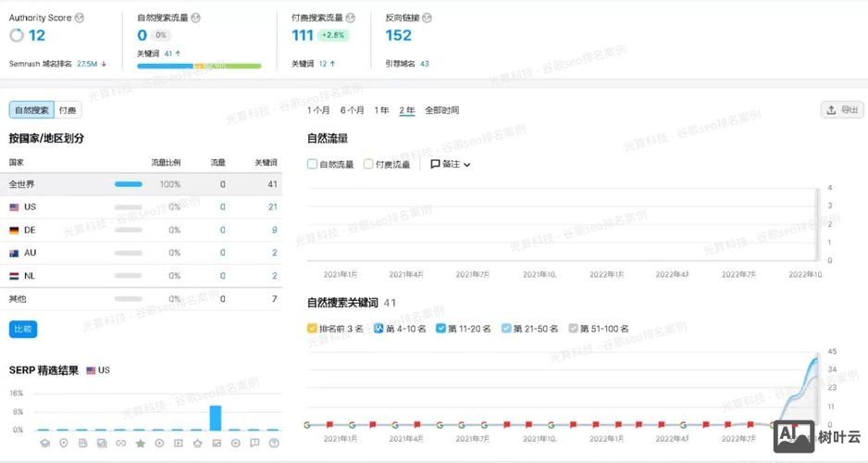Toggle the 第 4-10 名 checkbox
868x463 pixels.
tap(378, 329)
